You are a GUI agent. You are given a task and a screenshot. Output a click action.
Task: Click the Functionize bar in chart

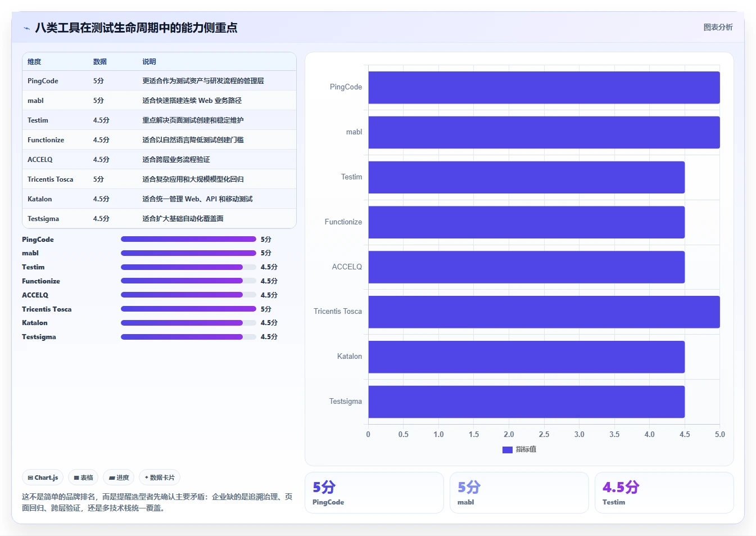pyautogui.click(x=527, y=222)
